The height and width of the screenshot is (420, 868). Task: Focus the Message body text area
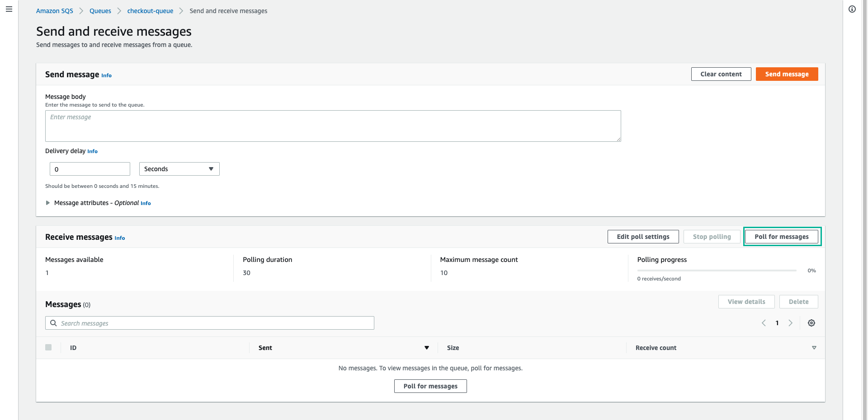333,126
